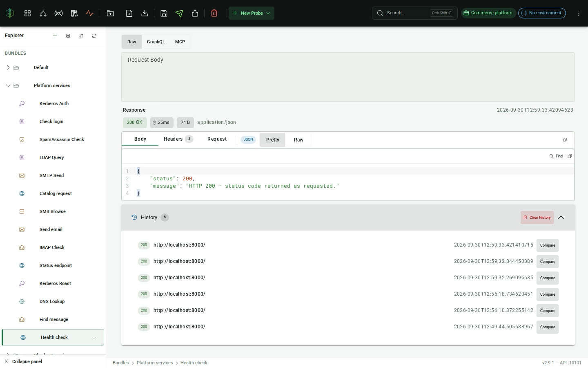Open Health check row options menu
The image size is (588, 368).
click(x=94, y=337)
